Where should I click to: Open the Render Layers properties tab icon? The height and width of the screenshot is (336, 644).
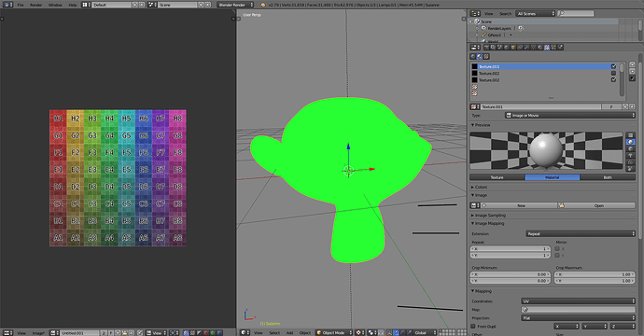pos(493,48)
